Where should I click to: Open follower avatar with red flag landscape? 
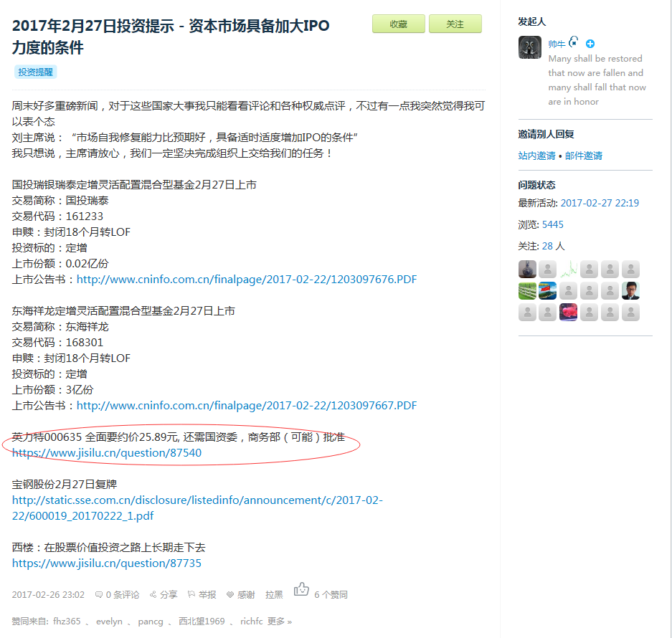(x=548, y=290)
